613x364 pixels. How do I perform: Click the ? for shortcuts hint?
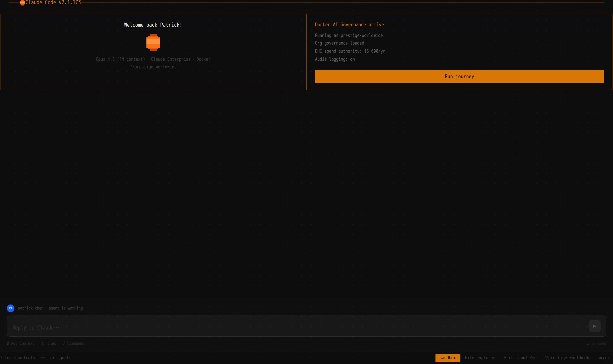click(x=18, y=358)
